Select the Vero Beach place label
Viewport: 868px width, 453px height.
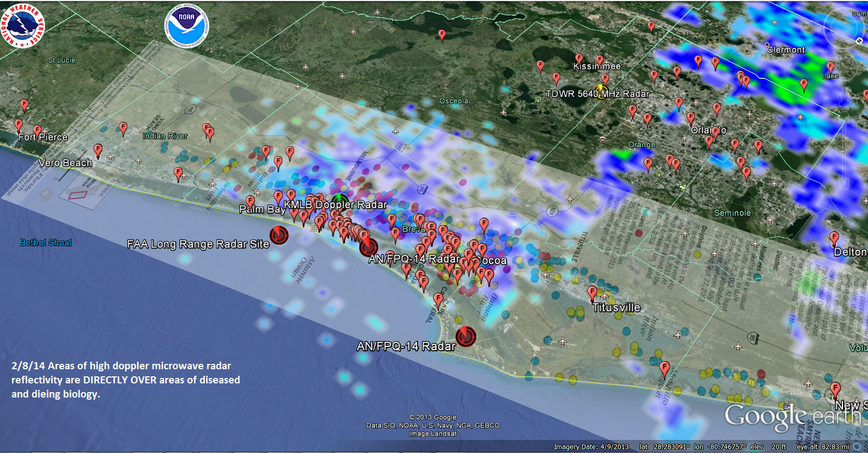pos(65,163)
